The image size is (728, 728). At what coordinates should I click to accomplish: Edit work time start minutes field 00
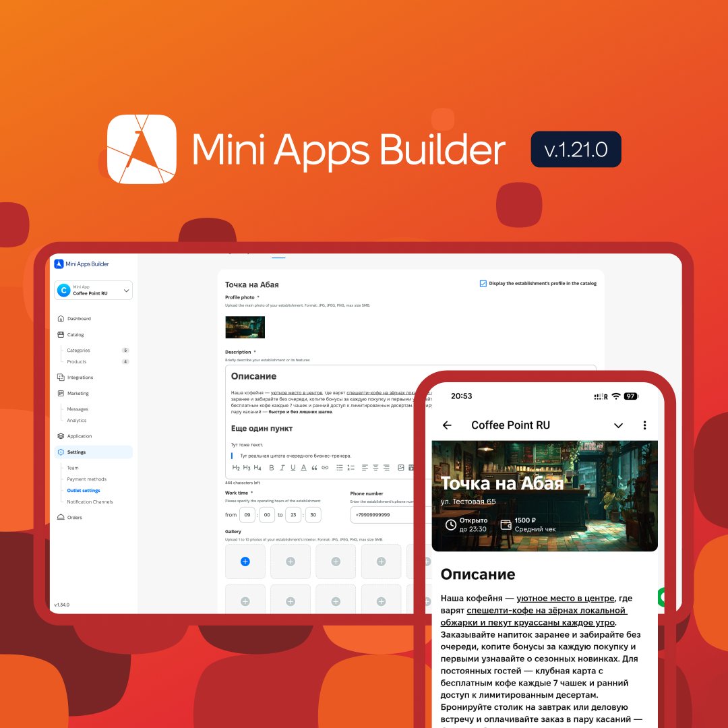tap(267, 514)
